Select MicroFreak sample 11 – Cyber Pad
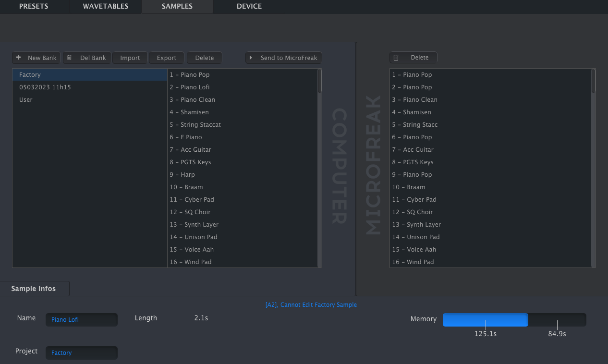The image size is (608, 364). tap(490, 199)
